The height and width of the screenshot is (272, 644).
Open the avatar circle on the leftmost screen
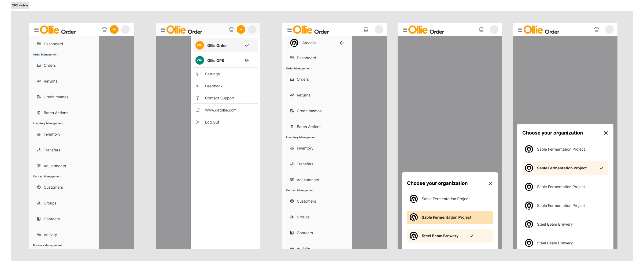pos(125,29)
